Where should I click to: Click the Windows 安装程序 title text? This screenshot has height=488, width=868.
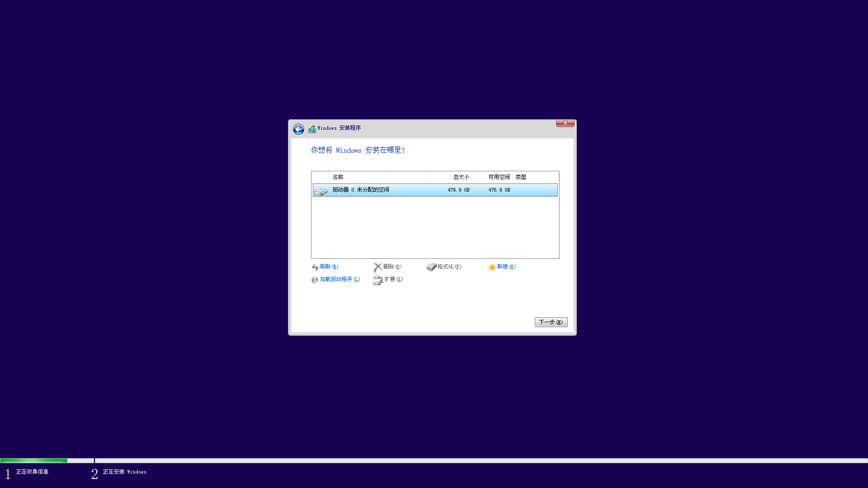339,128
